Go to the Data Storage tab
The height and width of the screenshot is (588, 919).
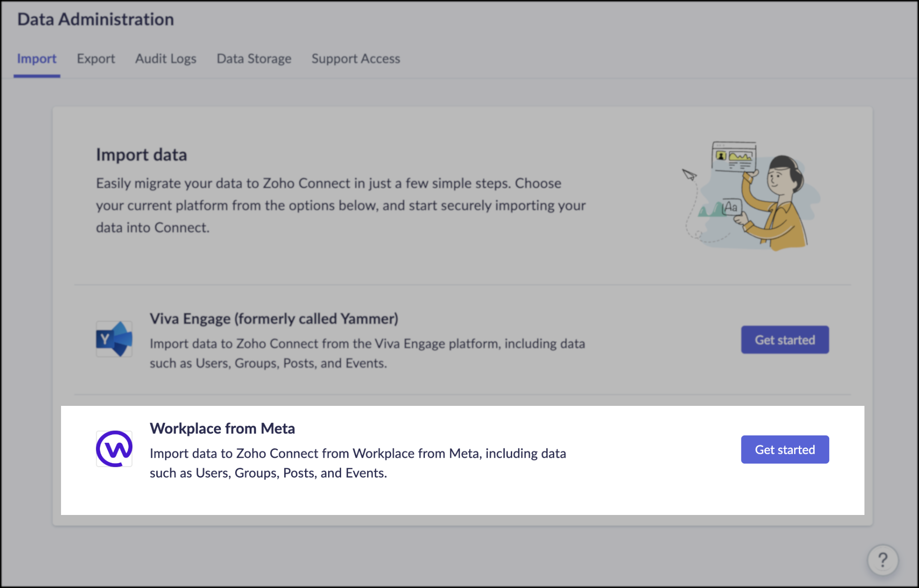click(254, 59)
